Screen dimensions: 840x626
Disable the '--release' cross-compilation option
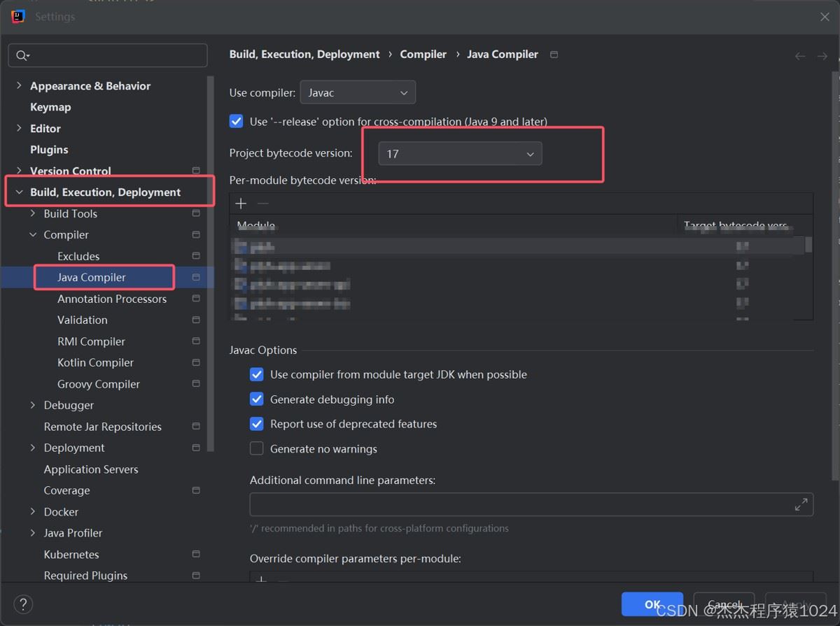[x=237, y=121]
